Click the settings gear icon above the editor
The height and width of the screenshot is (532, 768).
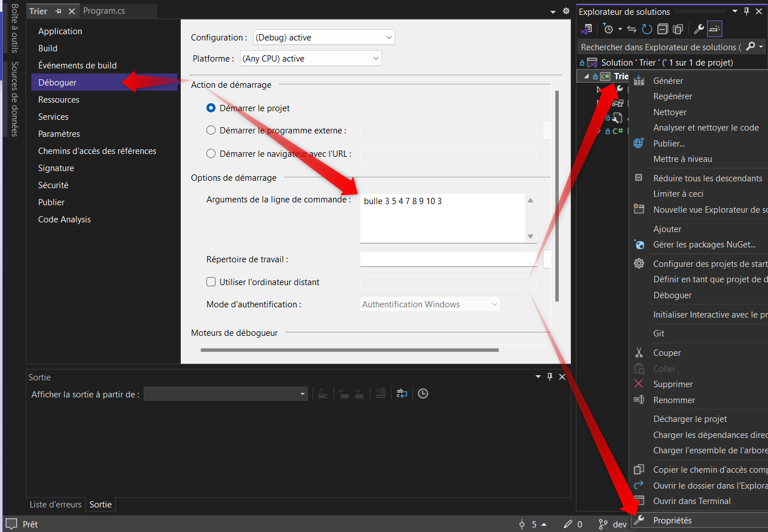[x=566, y=11]
